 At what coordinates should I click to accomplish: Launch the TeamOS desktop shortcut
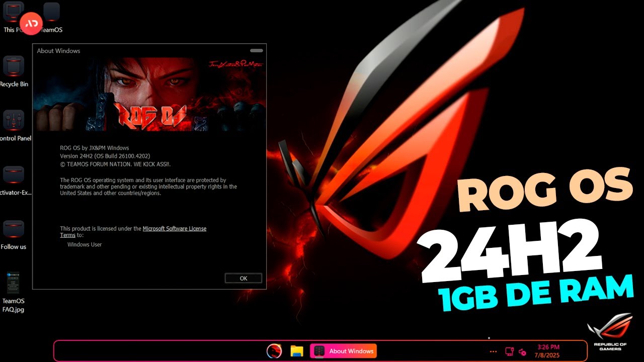coord(50,13)
